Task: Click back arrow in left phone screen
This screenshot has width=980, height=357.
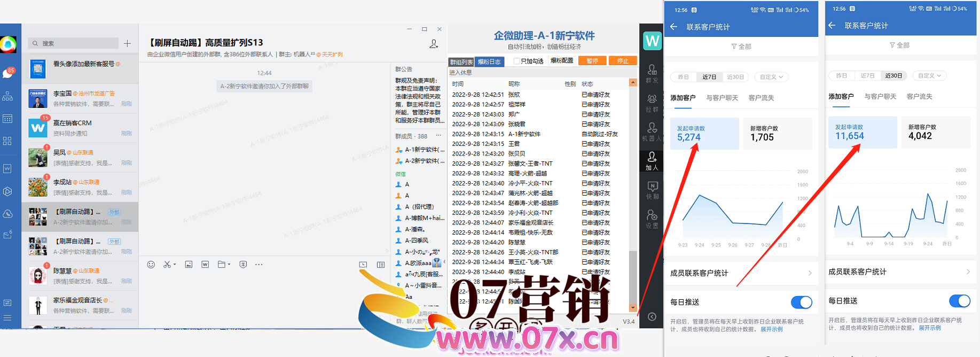Action: [x=673, y=27]
